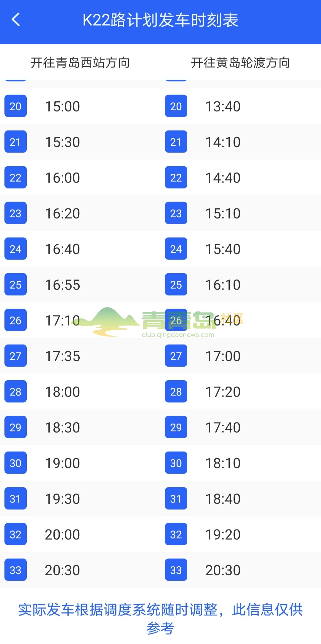Tap badge 20 beside 15:00
This screenshot has width=321, height=644.
pos(15,106)
